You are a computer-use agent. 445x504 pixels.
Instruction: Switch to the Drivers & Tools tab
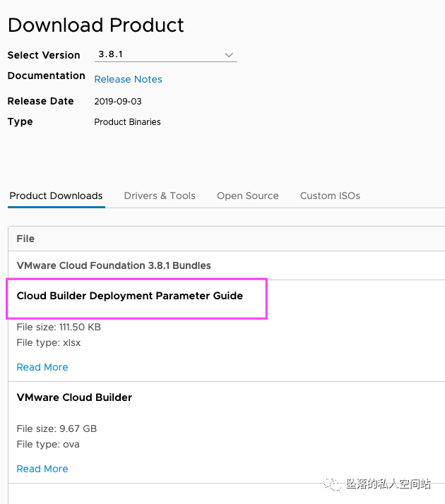(160, 196)
